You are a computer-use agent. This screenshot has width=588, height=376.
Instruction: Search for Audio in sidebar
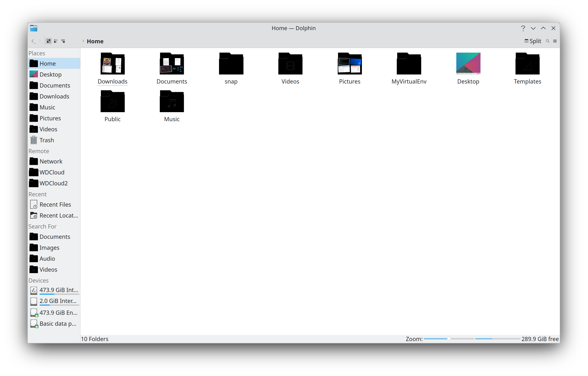[54, 259]
